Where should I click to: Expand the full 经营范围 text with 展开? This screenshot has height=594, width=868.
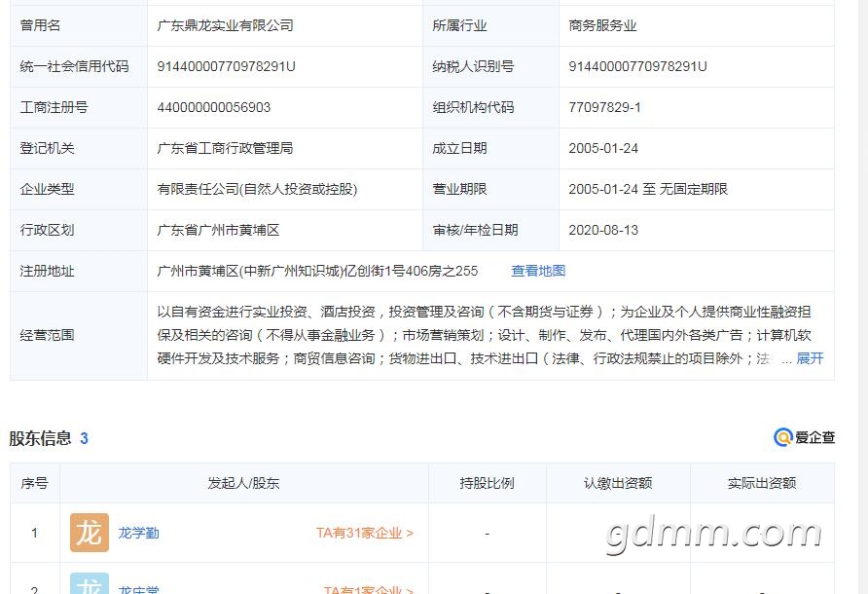tap(810, 358)
